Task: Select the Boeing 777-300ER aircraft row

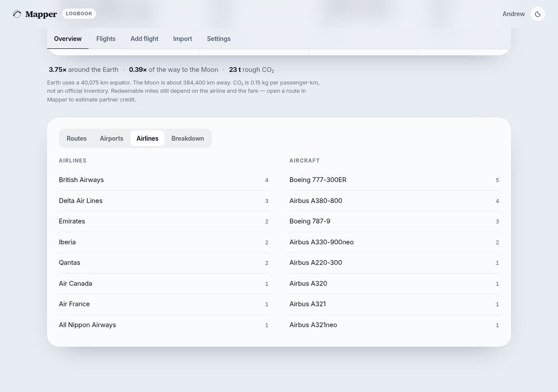Action: 394,180
